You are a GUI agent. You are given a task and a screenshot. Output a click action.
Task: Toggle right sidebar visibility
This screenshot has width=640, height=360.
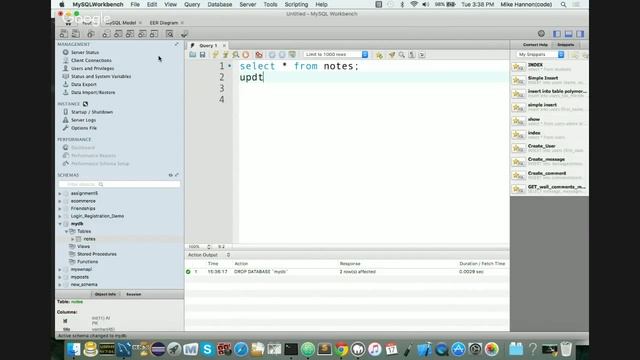(x=580, y=34)
